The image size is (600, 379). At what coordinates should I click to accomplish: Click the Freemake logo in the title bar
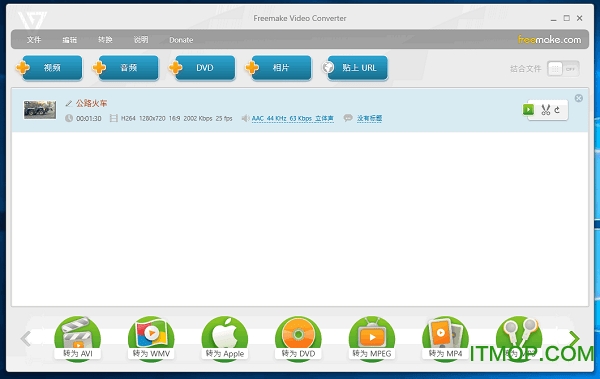32,20
